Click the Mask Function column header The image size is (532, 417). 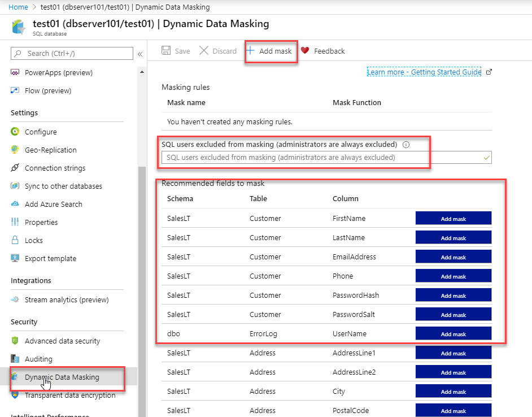click(x=357, y=102)
